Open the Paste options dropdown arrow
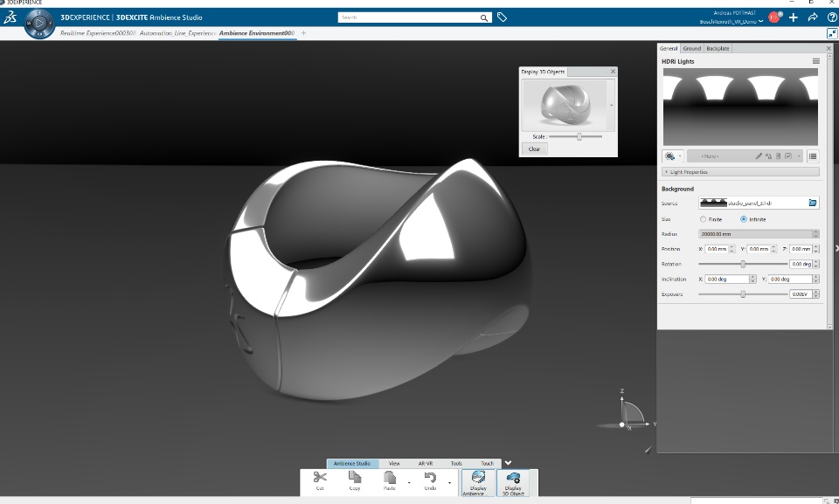 coord(409,482)
